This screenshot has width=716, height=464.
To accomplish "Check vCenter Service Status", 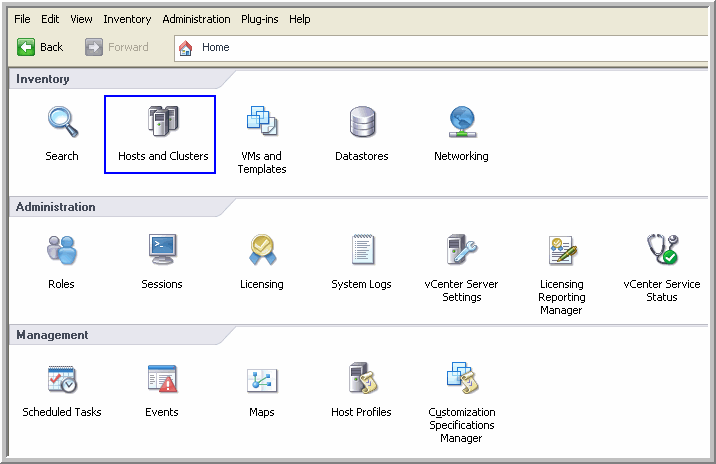I will pos(661,251).
